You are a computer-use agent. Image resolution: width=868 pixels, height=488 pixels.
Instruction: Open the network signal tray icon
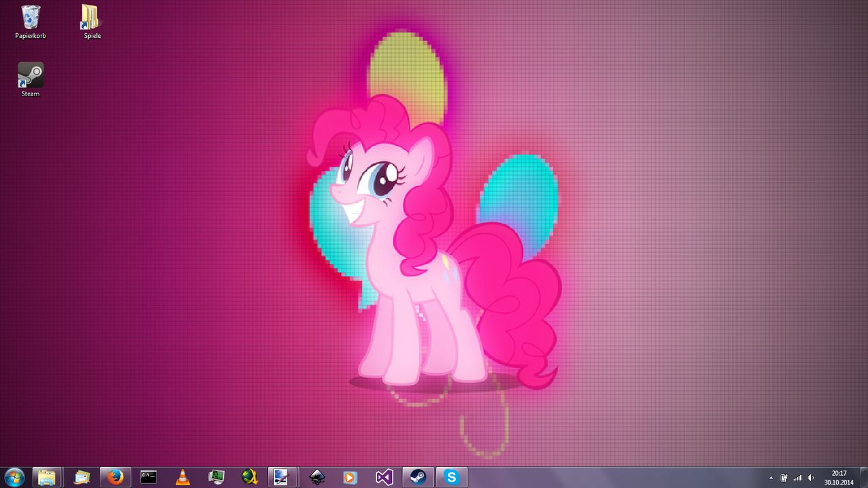point(797,478)
